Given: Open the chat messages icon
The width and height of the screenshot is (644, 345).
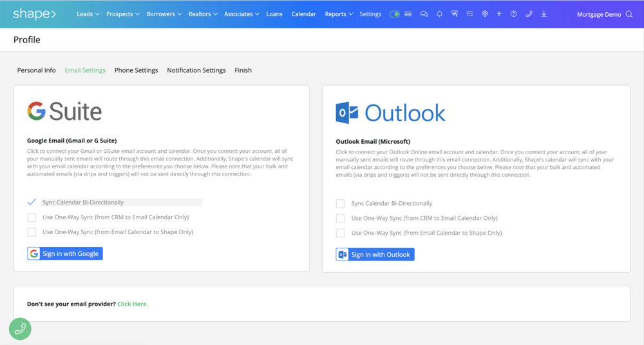Looking at the screenshot, I should coord(424,14).
